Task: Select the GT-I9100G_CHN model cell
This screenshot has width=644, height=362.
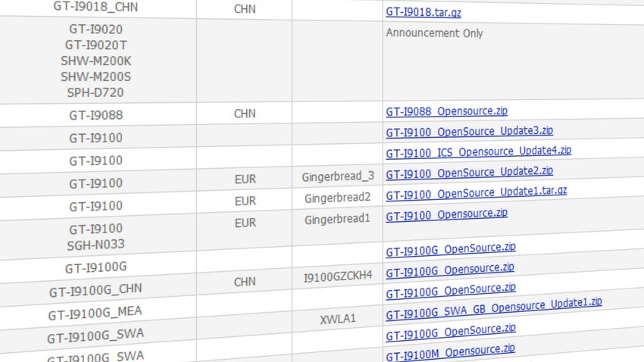Action: pyautogui.click(x=95, y=291)
